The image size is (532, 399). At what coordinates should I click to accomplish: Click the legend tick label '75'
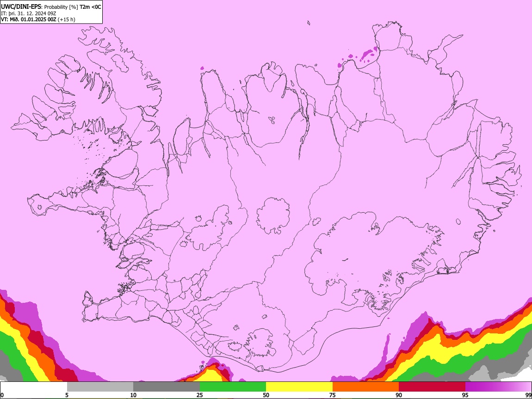point(333,395)
